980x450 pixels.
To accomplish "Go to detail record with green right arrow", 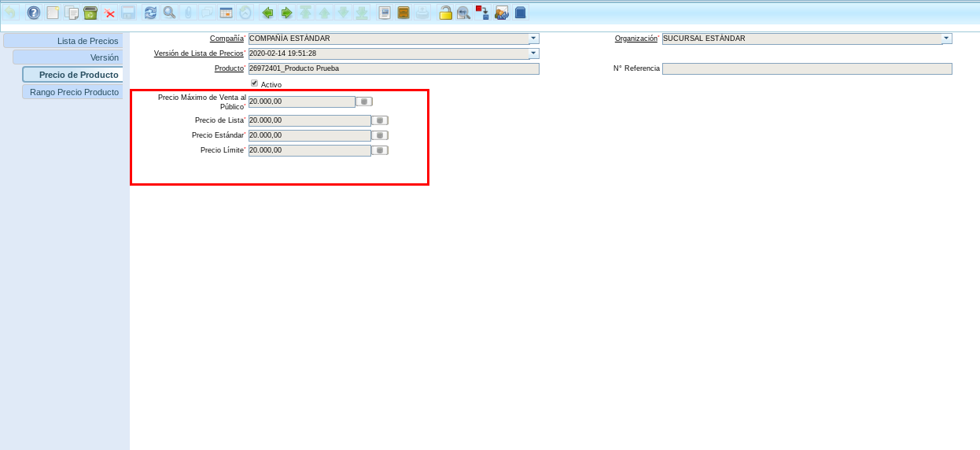I will (x=286, y=13).
